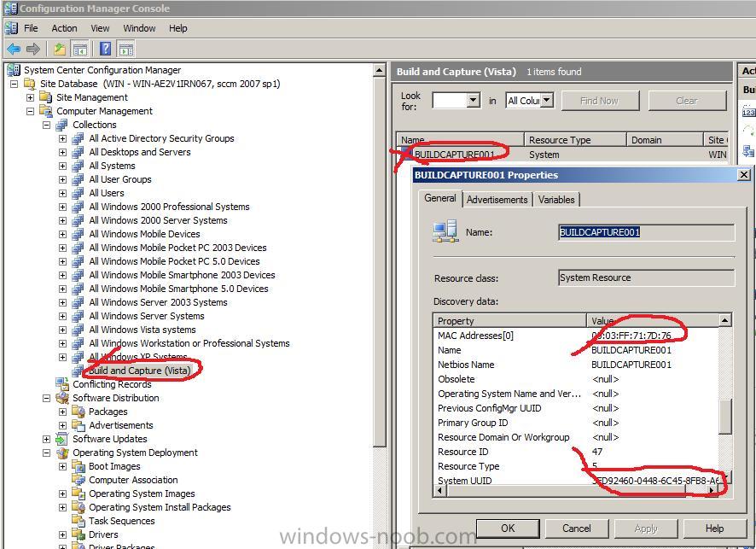Open the File menu

pyautogui.click(x=31, y=28)
